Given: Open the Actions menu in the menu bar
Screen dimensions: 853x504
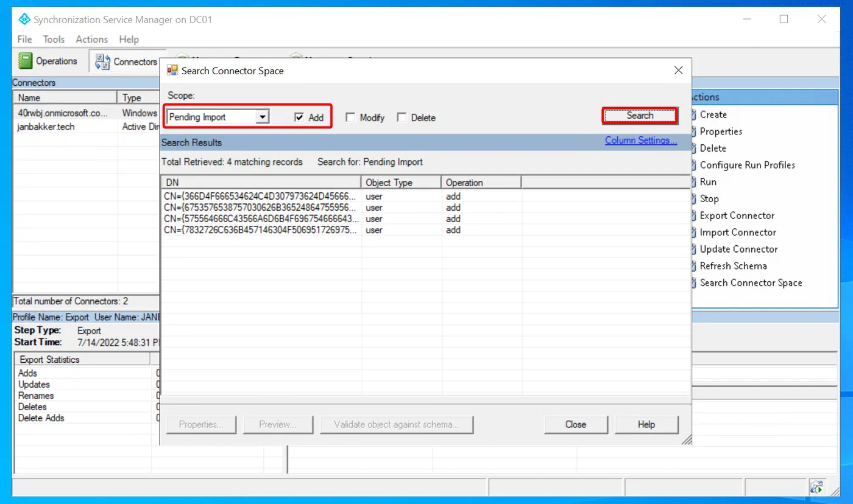Looking at the screenshot, I should pos(91,39).
